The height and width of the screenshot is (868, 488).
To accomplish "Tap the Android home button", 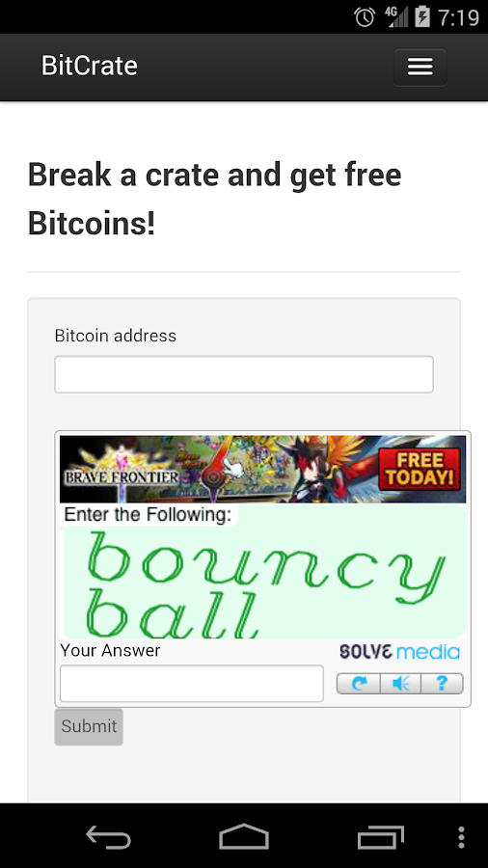I will pyautogui.click(x=244, y=836).
